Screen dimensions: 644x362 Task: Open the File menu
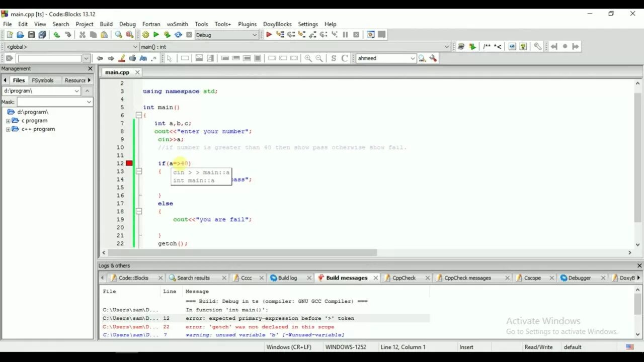[x=8, y=24]
